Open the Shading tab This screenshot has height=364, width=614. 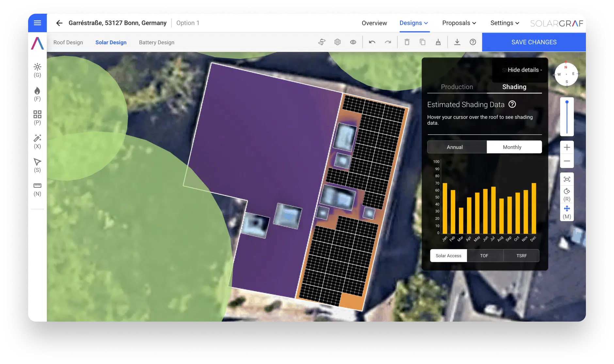click(514, 87)
